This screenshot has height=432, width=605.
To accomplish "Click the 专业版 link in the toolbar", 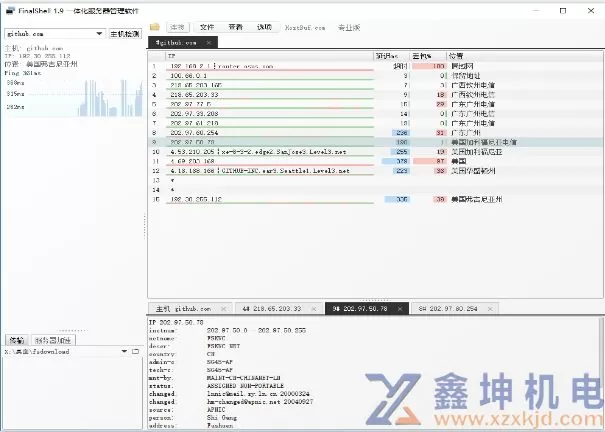I will tap(349, 27).
